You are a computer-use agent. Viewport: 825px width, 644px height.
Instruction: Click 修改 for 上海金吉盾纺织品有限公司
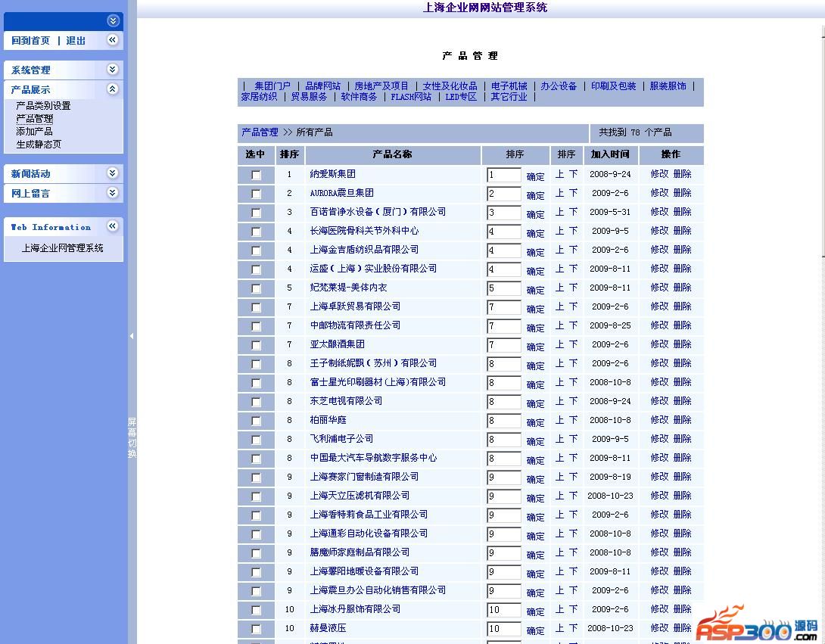click(x=659, y=250)
